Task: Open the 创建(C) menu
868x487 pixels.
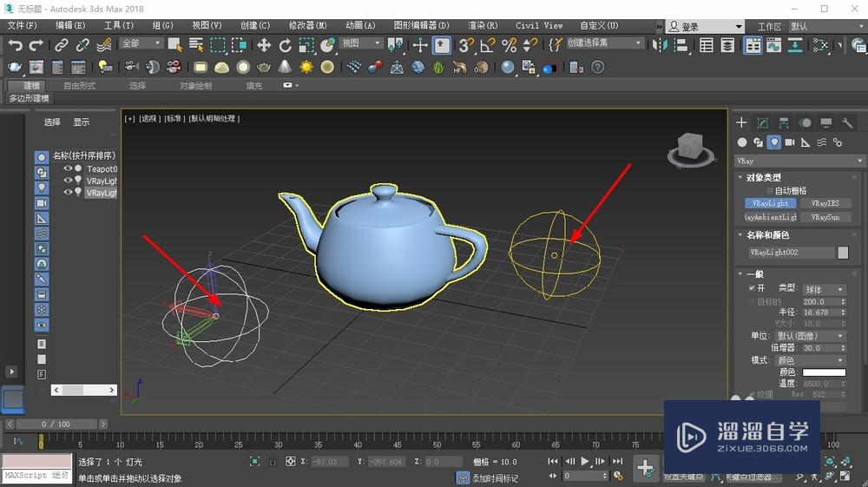Action: tap(255, 25)
